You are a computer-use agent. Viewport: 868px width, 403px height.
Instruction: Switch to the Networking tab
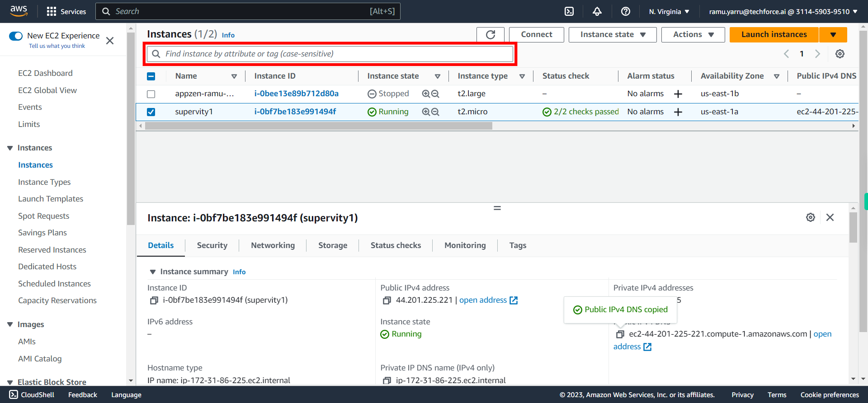pos(273,245)
